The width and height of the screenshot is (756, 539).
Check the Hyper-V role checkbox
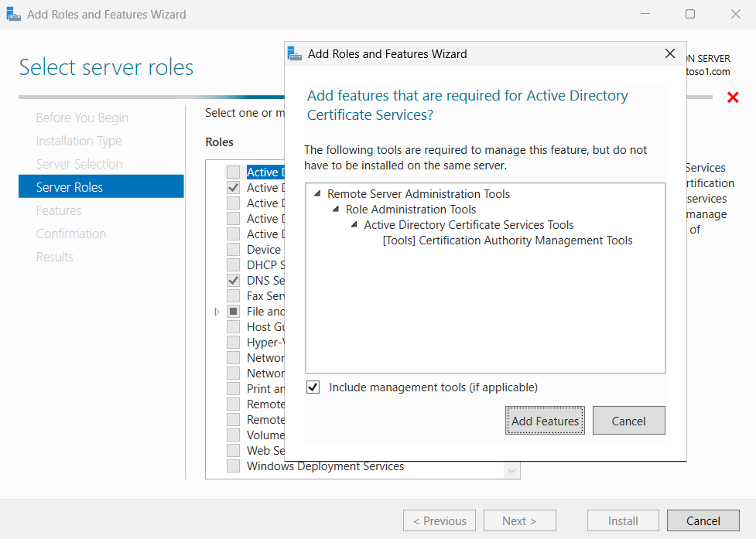click(234, 342)
